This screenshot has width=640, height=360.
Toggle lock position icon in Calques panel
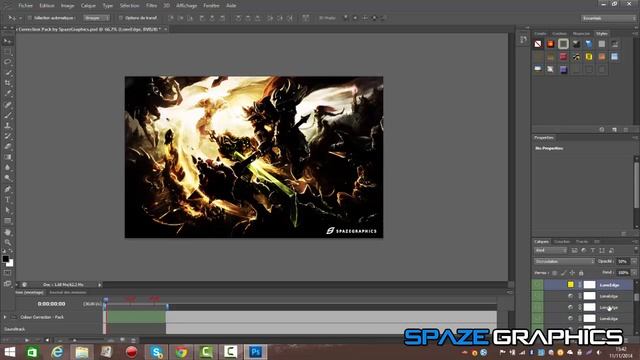pyautogui.click(x=572, y=273)
